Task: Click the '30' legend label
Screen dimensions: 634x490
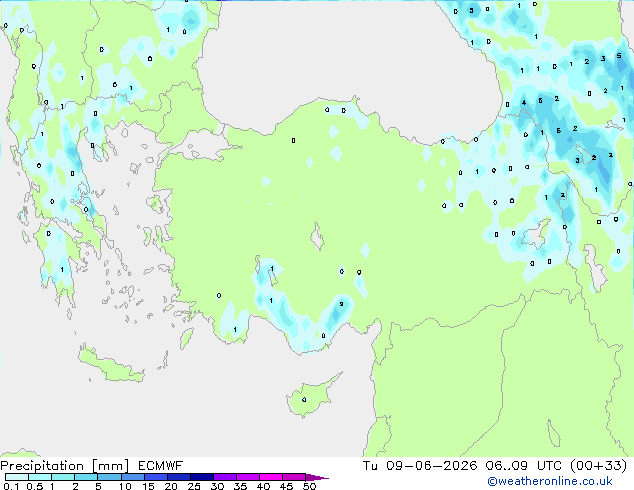Action: coord(217,486)
